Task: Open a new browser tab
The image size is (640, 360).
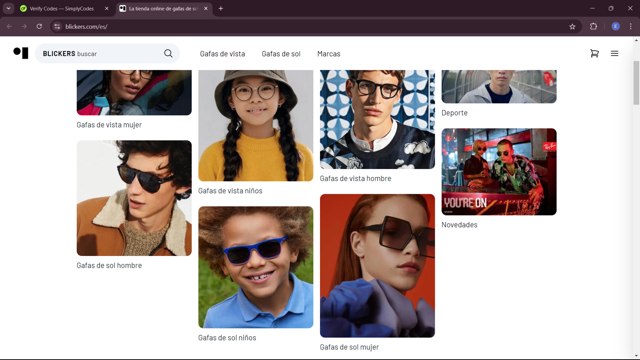Action: coord(221,8)
